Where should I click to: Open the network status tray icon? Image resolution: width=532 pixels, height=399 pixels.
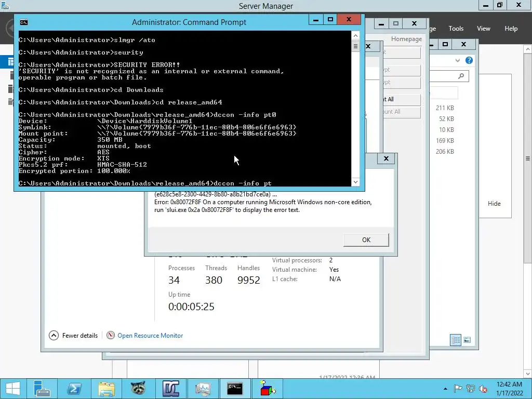tap(471, 389)
